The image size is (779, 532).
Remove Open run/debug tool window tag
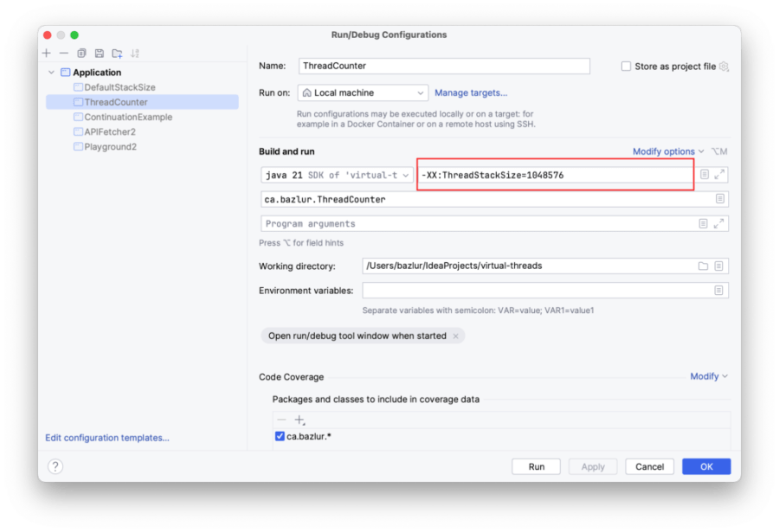[455, 337]
